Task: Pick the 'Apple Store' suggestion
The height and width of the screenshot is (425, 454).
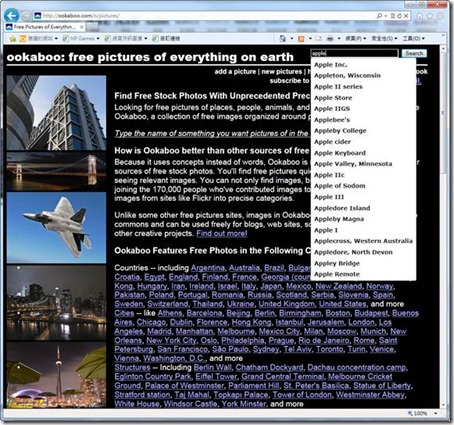Action: pos(363,98)
